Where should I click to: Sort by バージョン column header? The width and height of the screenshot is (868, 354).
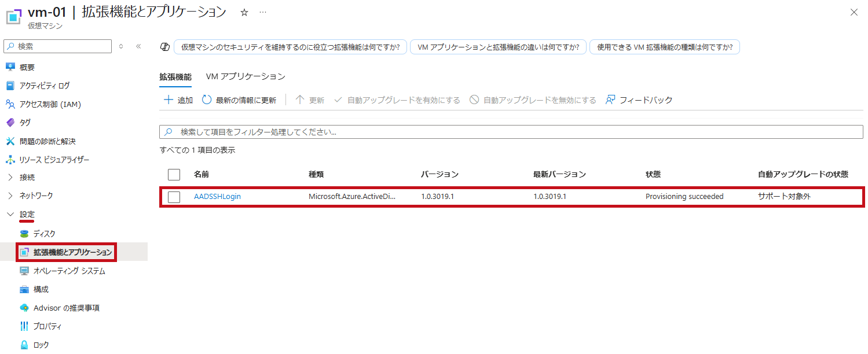click(440, 174)
